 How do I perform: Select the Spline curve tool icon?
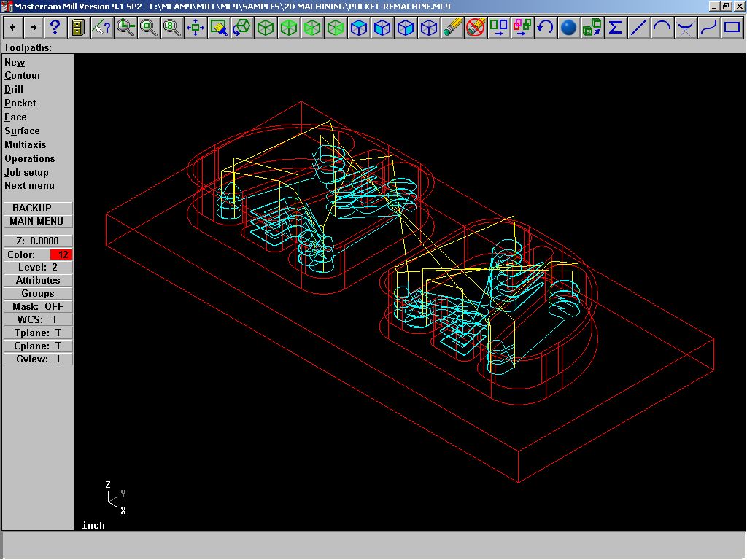click(x=709, y=28)
